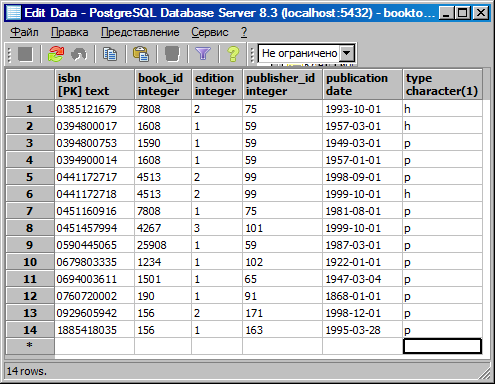
Task: Click the empty type cell in new row
Action: pos(443,346)
